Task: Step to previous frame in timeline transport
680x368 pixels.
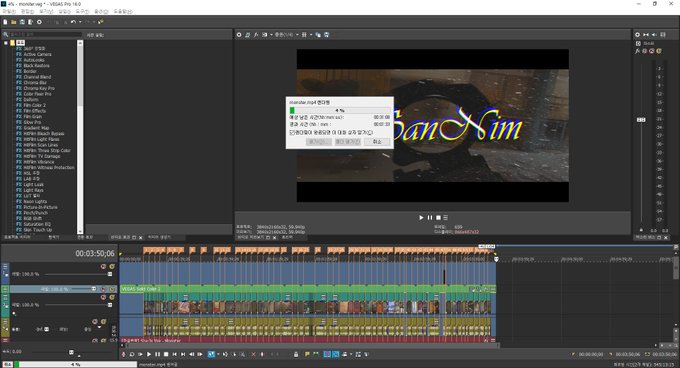Action: click(x=192, y=354)
